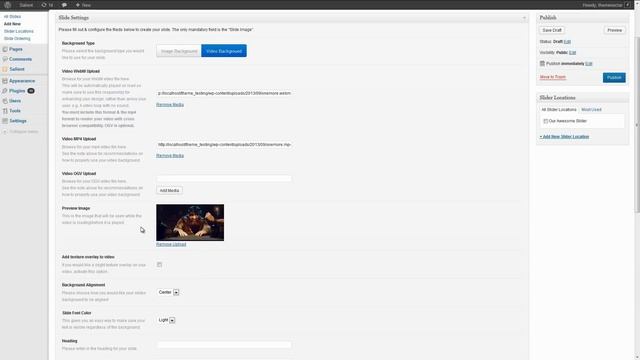
Task: Click the Publish panel header
Action: [x=582, y=18]
